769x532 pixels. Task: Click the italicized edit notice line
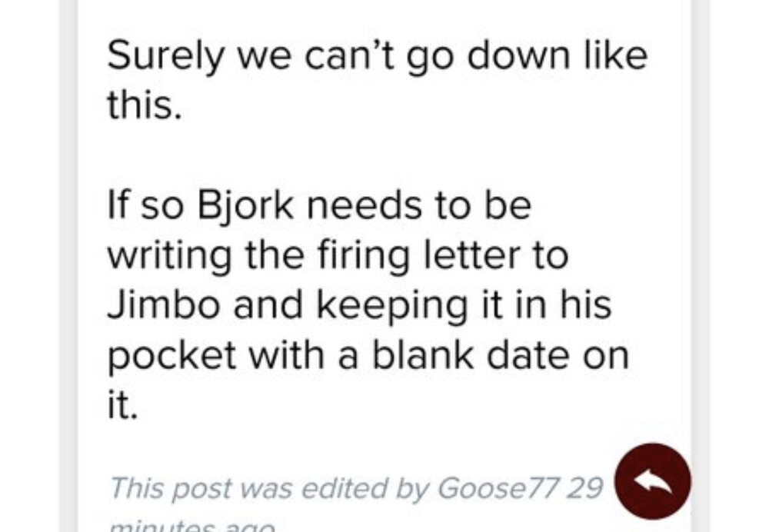pyautogui.click(x=308, y=487)
